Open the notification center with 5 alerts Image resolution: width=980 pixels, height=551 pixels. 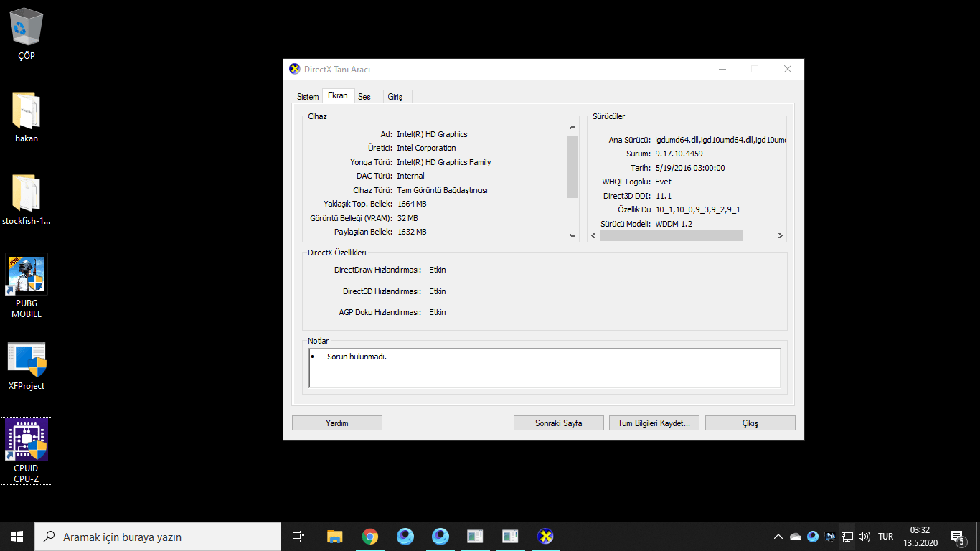(x=957, y=537)
